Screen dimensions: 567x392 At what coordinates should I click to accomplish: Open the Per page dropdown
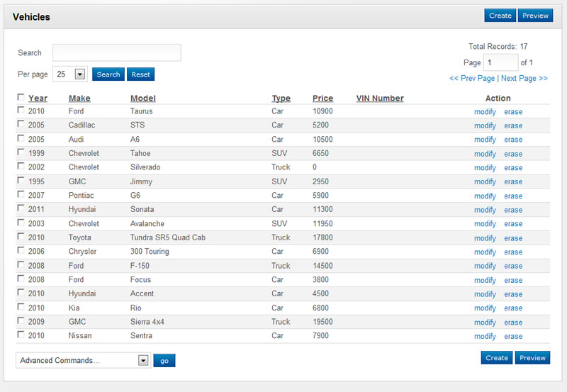[x=79, y=74]
